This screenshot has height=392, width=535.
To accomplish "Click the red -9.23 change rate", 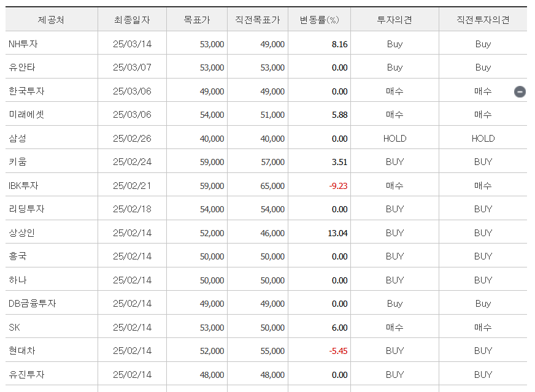I will (338, 186).
